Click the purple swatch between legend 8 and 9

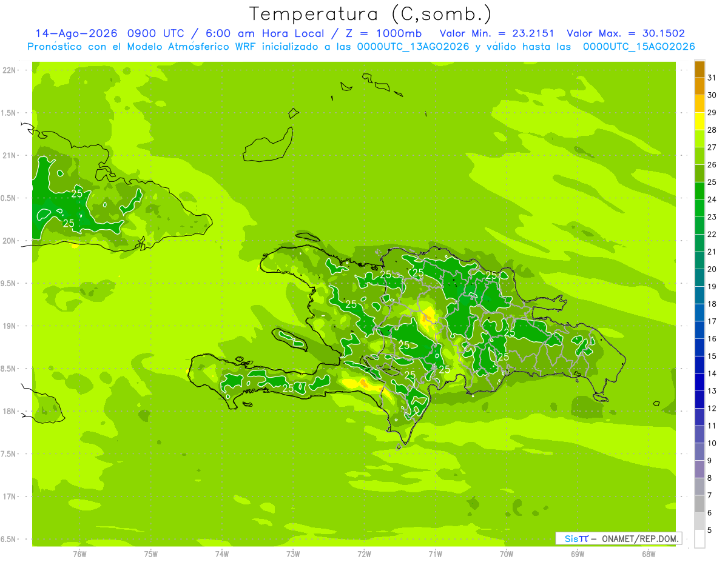(699, 469)
